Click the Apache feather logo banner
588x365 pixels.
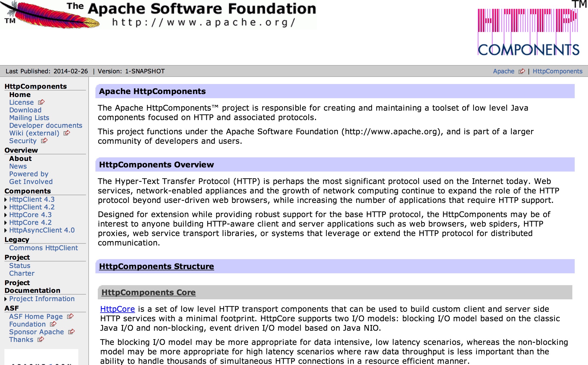[158, 15]
